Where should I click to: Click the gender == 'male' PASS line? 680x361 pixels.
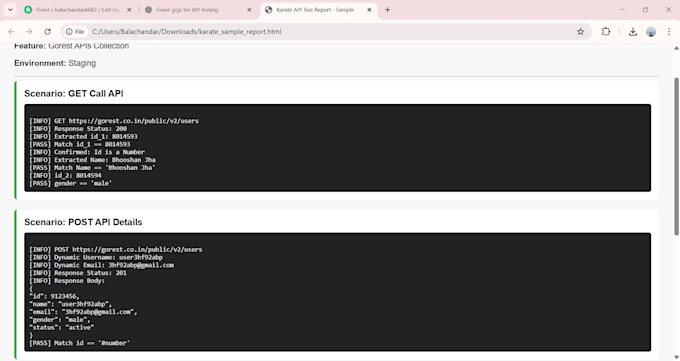(x=71, y=184)
